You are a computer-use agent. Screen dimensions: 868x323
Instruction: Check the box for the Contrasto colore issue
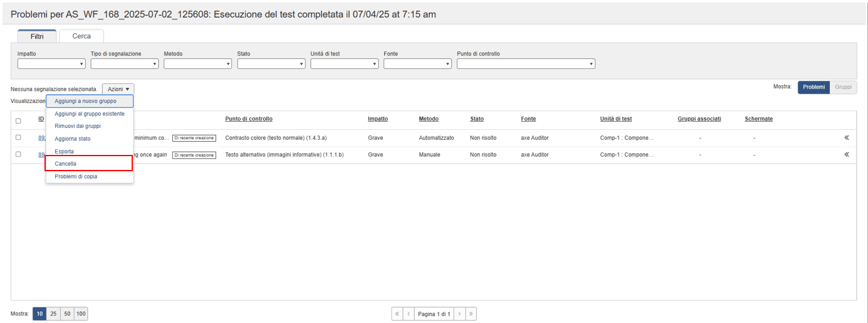point(18,137)
